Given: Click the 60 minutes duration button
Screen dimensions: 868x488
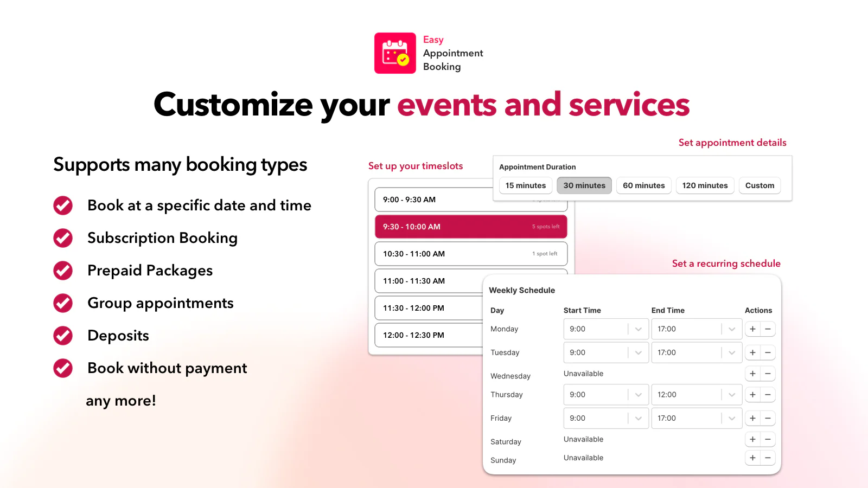Looking at the screenshot, I should 644,185.
